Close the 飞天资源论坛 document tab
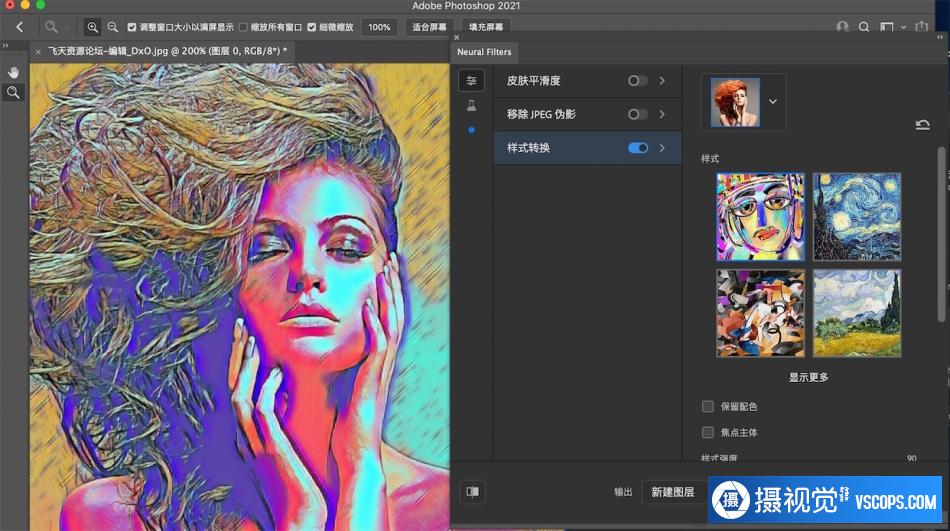The image size is (950, 531). 38,52
